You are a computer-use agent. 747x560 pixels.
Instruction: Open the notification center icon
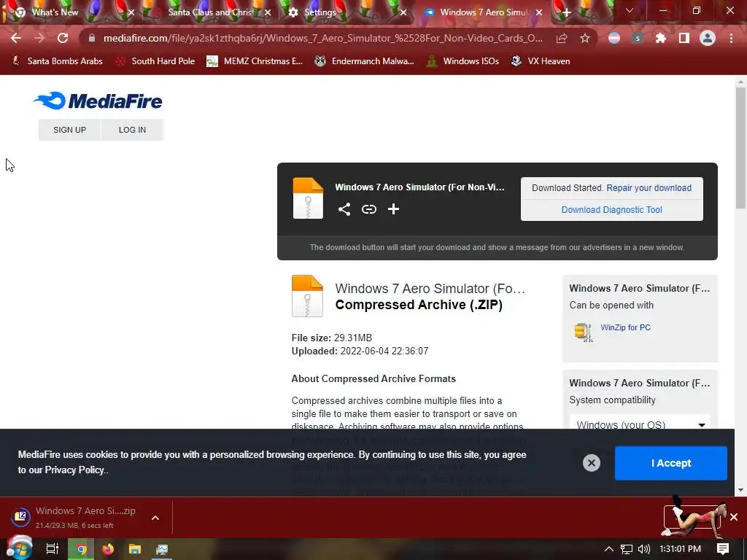723,549
